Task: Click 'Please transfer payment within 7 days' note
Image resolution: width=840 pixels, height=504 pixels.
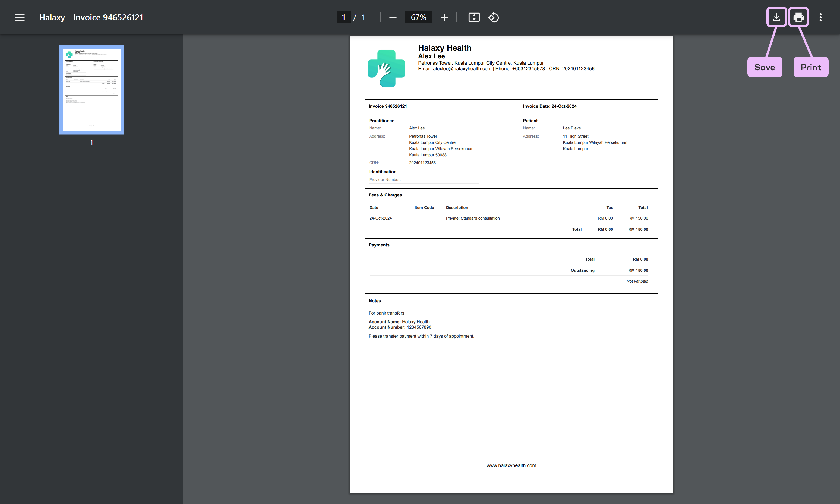Action: (421, 336)
